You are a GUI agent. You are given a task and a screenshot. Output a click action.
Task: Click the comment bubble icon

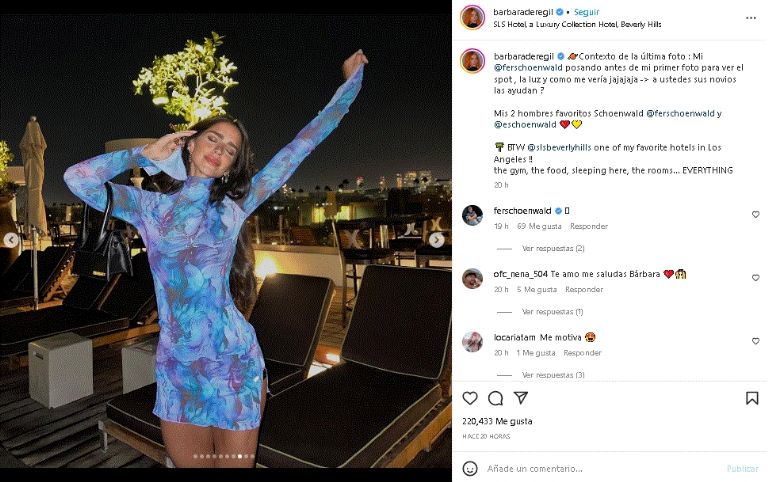(496, 398)
